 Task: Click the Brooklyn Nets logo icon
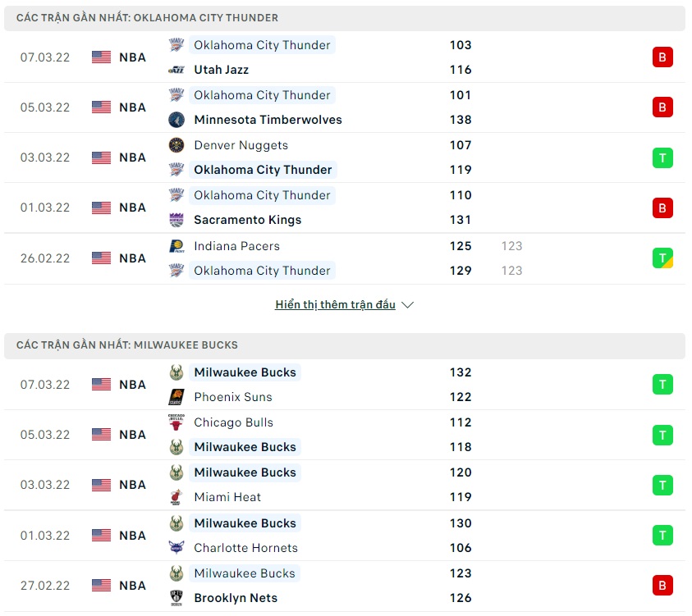point(176,598)
